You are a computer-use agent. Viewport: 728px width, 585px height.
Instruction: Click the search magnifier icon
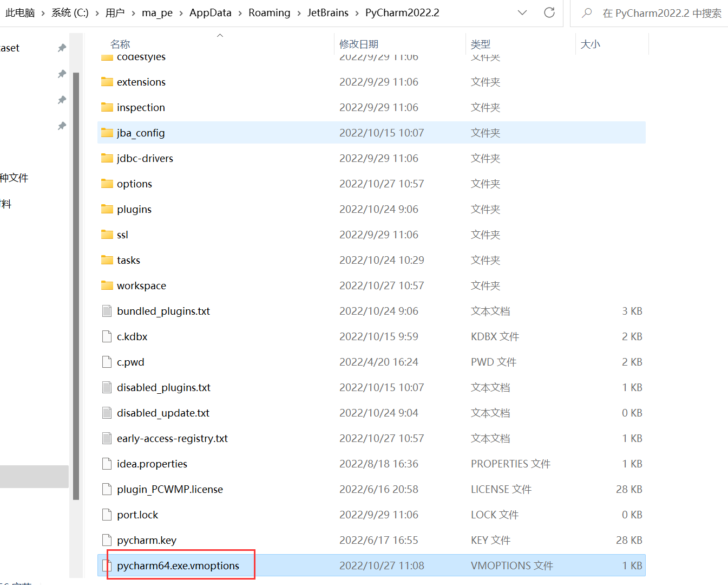pyautogui.click(x=587, y=13)
